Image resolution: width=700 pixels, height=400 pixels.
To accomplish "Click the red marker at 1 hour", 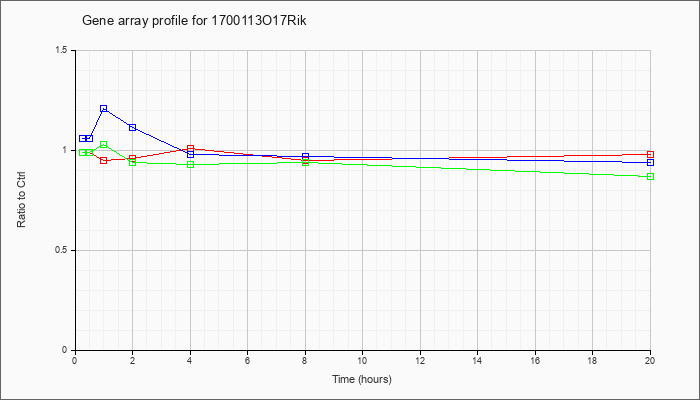I will tap(104, 160).
